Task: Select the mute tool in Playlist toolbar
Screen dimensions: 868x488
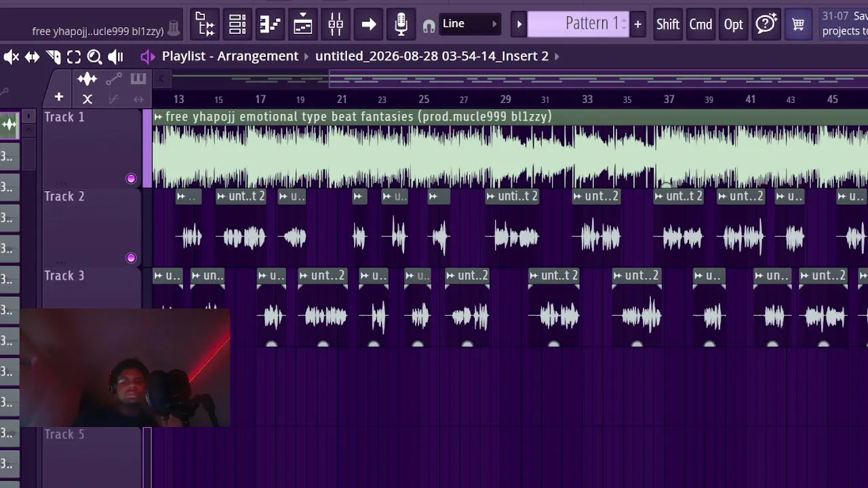Action: coord(12,57)
